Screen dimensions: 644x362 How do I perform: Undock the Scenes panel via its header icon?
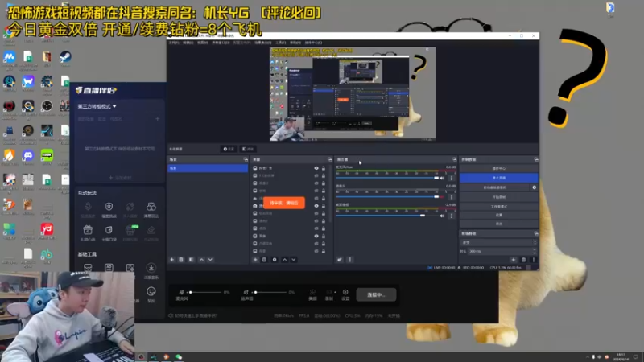(x=246, y=159)
